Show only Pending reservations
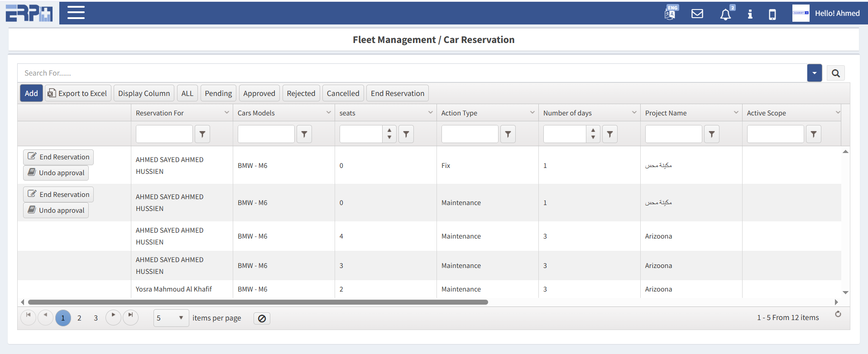This screenshot has height=354, width=868. click(218, 93)
